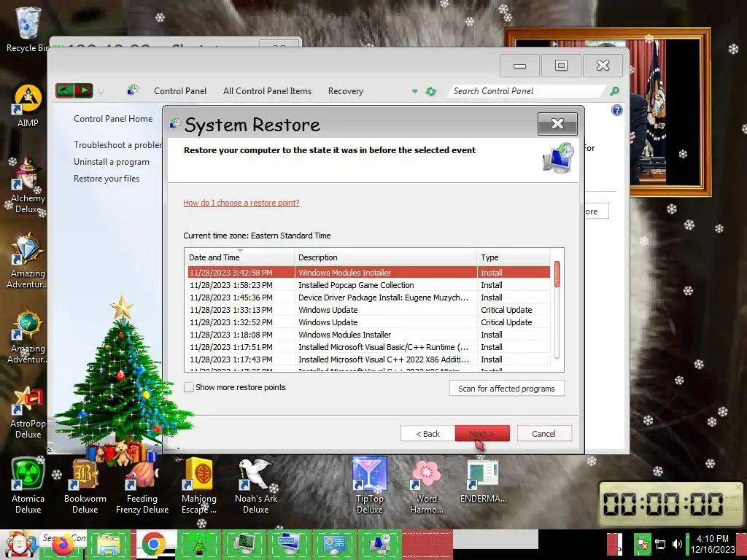
Task: Open Troubleshoot a problem link
Action: 117,145
